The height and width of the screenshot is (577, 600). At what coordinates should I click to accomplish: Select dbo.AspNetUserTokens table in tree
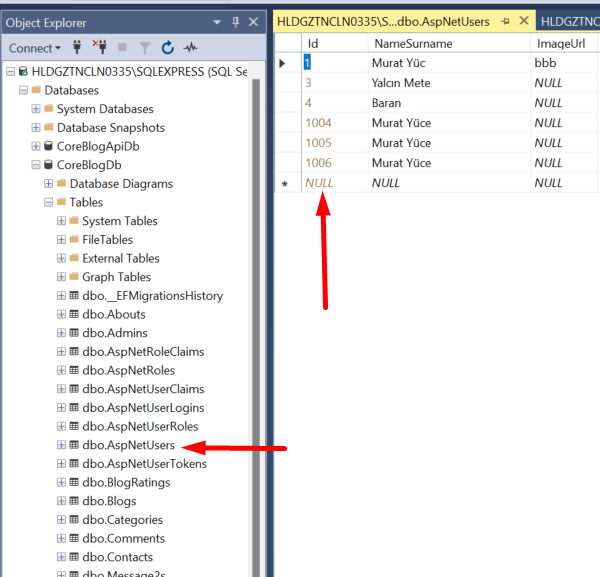pyautogui.click(x=144, y=464)
